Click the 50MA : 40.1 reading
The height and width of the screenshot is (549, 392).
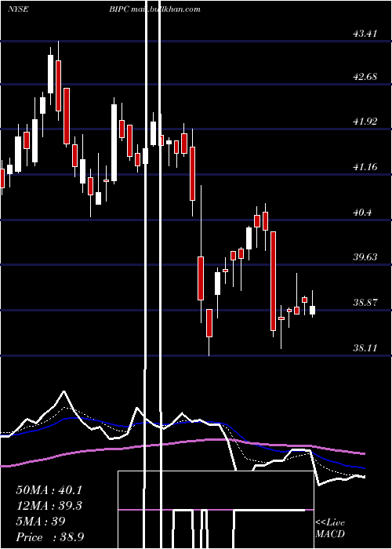pyautogui.click(x=50, y=490)
